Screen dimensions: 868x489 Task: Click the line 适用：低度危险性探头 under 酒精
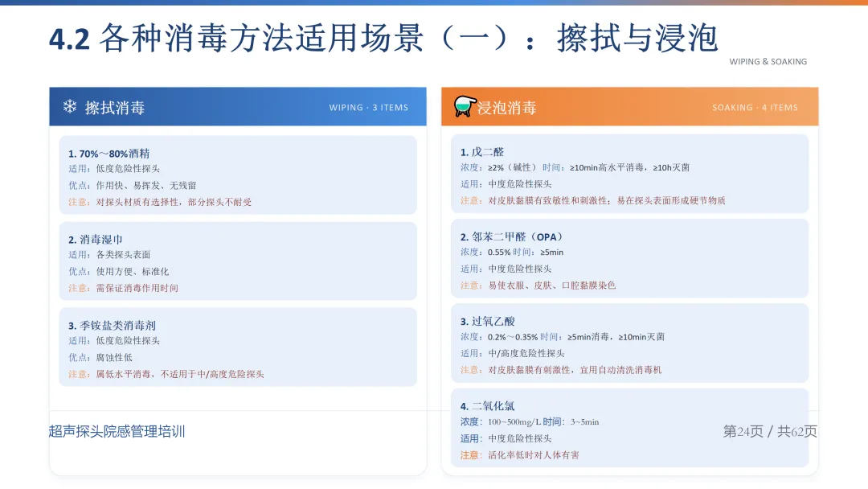tap(114, 168)
